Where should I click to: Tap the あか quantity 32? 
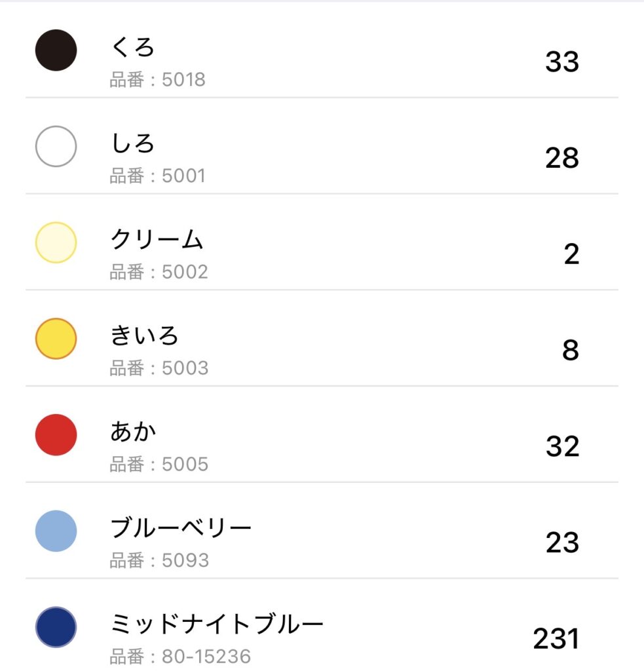click(x=563, y=447)
